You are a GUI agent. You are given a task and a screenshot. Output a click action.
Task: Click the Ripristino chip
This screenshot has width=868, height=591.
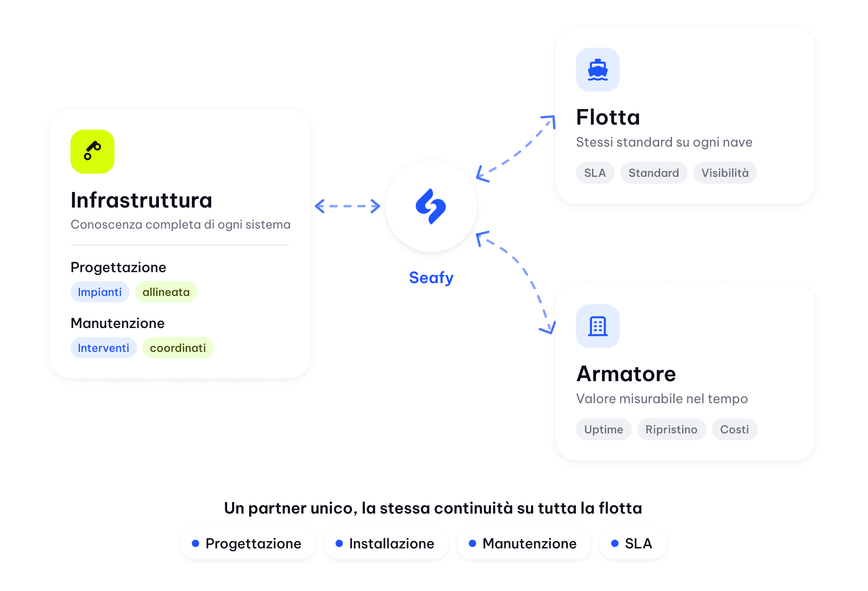[672, 429]
